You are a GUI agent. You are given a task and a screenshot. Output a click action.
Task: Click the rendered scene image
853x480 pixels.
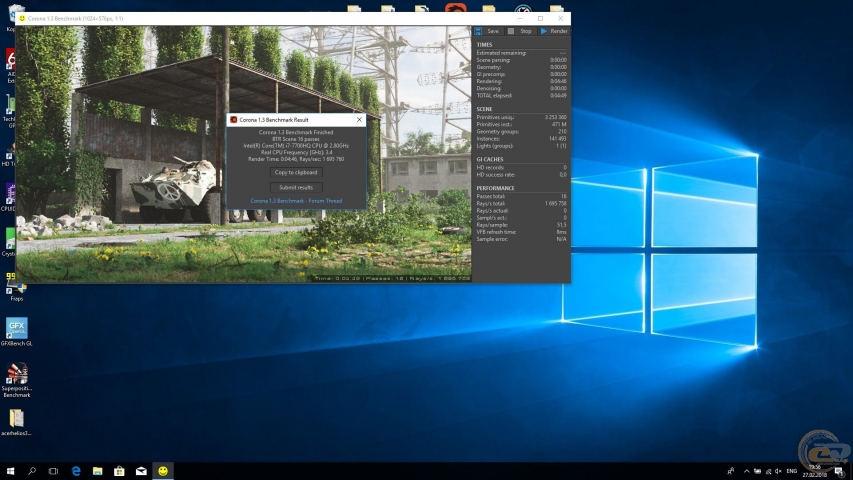[244, 154]
